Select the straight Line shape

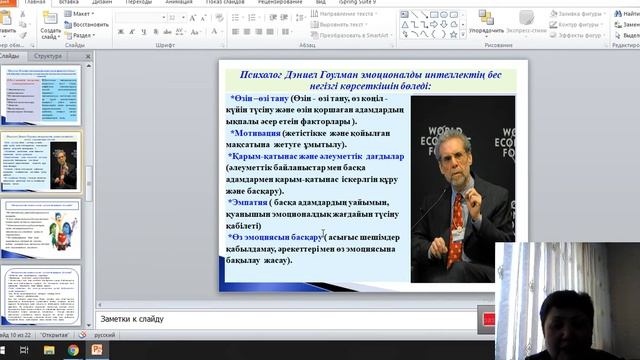414,15
